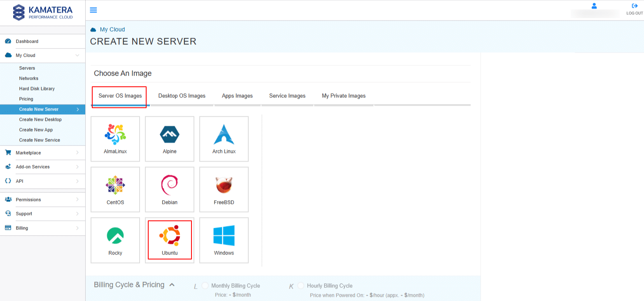Open the Apps Images tab
The width and height of the screenshot is (644, 301).
[x=237, y=96]
